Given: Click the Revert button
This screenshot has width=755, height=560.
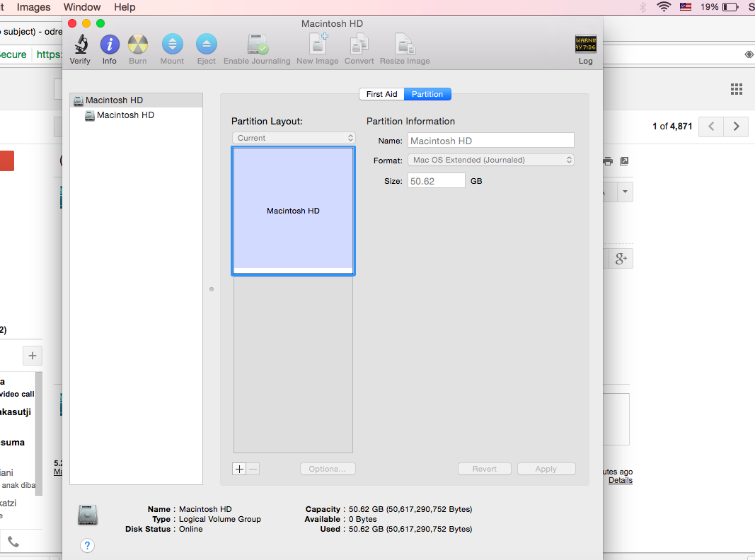Looking at the screenshot, I should pyautogui.click(x=485, y=469).
